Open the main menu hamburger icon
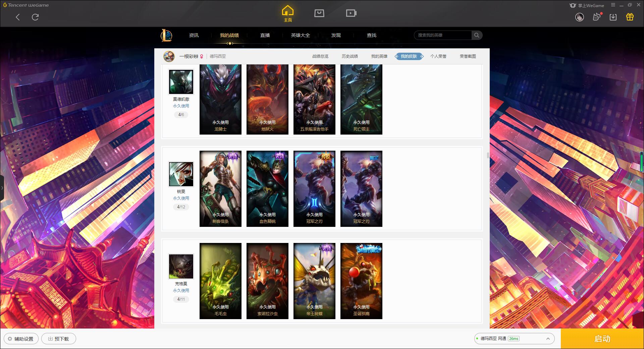Viewport: 644px width, 349px height. 613,5
